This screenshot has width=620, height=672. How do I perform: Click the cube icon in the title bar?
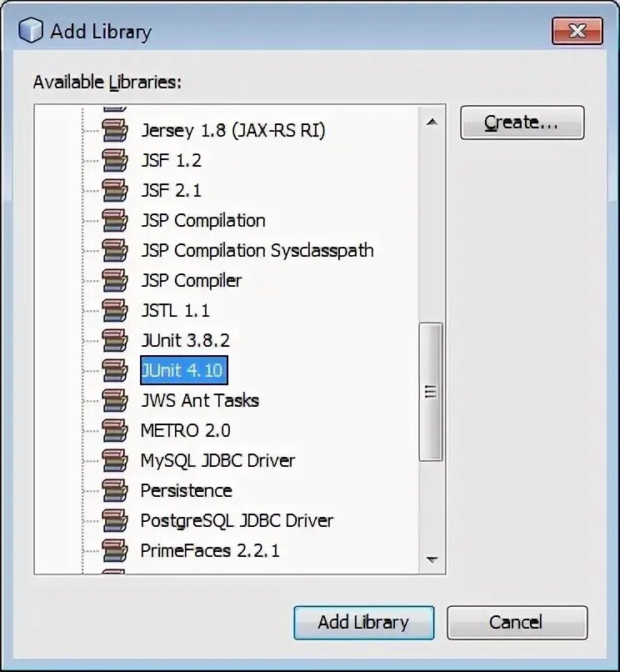tap(31, 30)
